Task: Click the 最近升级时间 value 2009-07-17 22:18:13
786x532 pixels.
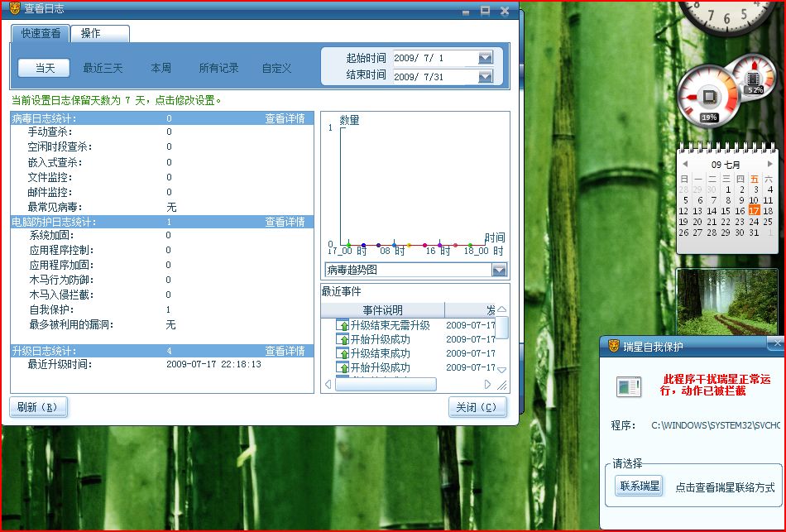Action: pyautogui.click(x=213, y=364)
